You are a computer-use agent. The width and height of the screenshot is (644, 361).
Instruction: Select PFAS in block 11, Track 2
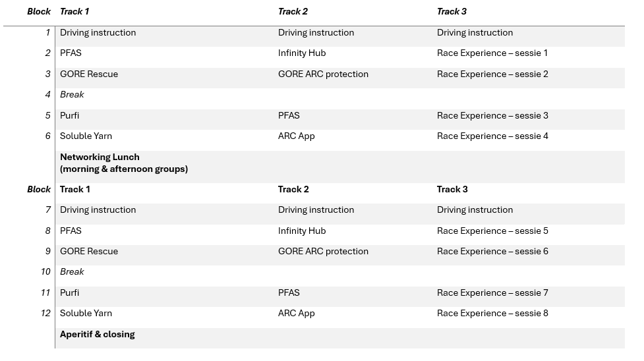point(289,292)
